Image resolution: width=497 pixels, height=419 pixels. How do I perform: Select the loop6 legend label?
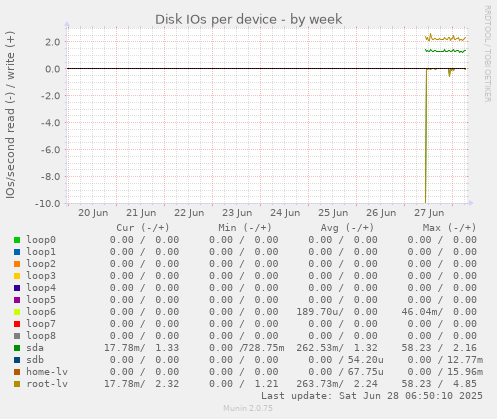(x=41, y=312)
